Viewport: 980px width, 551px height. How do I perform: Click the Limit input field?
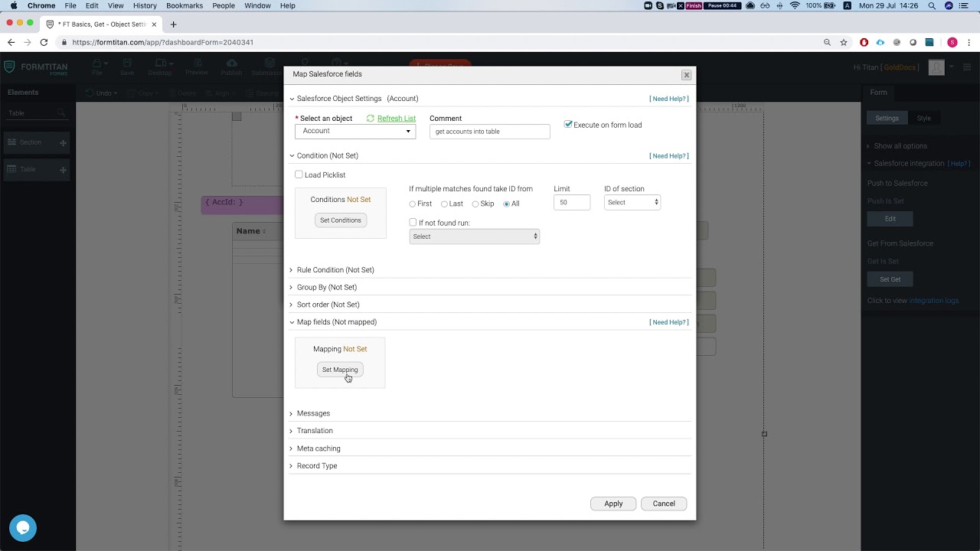572,202
